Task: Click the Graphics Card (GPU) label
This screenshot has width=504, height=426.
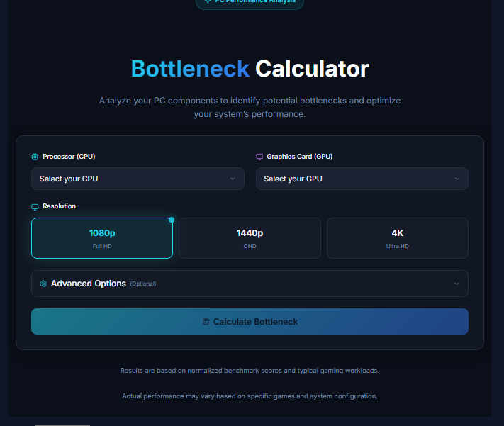Action: (299, 157)
